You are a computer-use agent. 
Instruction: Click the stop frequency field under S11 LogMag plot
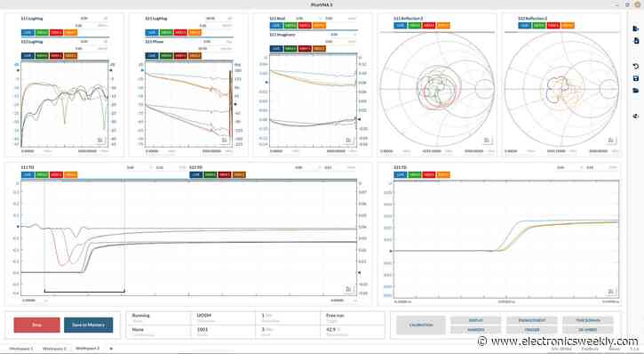tap(87, 151)
